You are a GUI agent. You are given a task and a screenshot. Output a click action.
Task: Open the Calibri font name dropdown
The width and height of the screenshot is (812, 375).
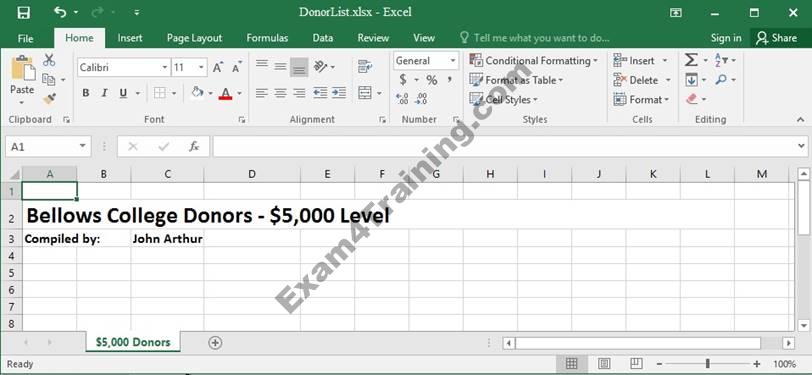tap(165, 67)
